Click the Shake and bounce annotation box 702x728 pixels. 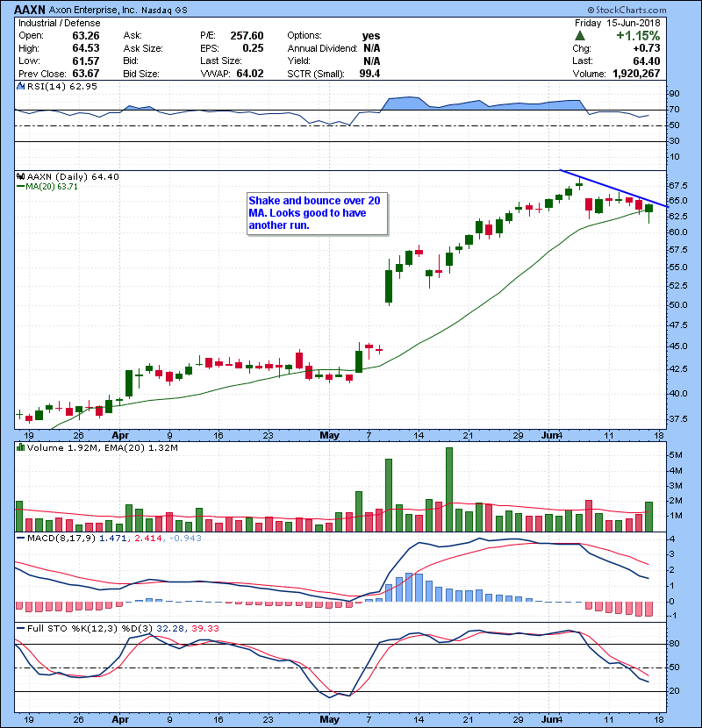[x=318, y=213]
